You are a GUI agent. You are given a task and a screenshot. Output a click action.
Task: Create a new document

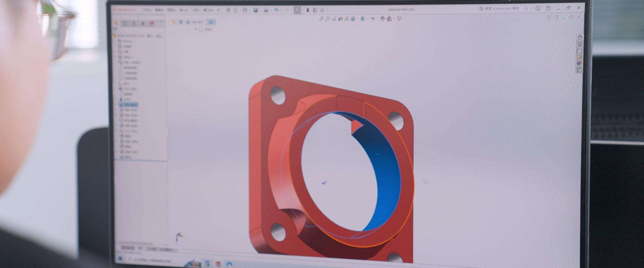[235, 10]
